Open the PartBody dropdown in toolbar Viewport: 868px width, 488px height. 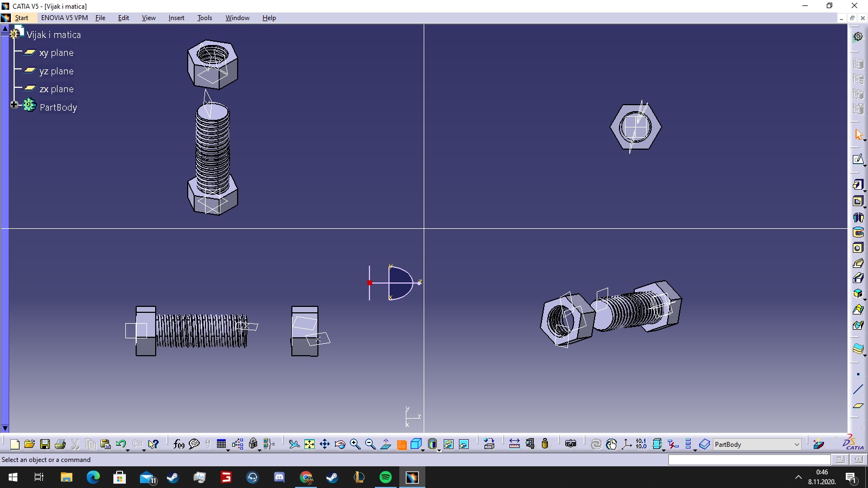[x=796, y=445]
